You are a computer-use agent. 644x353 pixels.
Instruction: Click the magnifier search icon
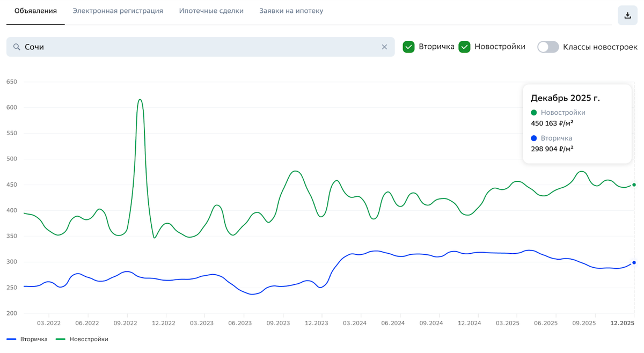17,47
